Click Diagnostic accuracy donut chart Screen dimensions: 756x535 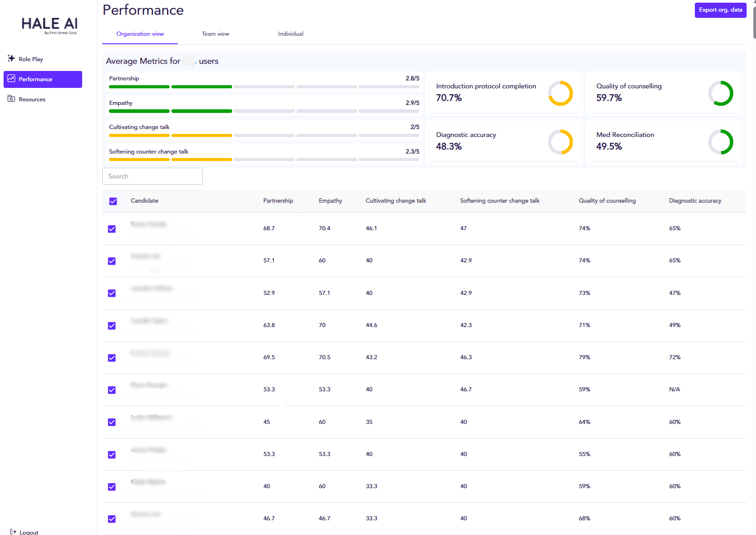(x=560, y=142)
